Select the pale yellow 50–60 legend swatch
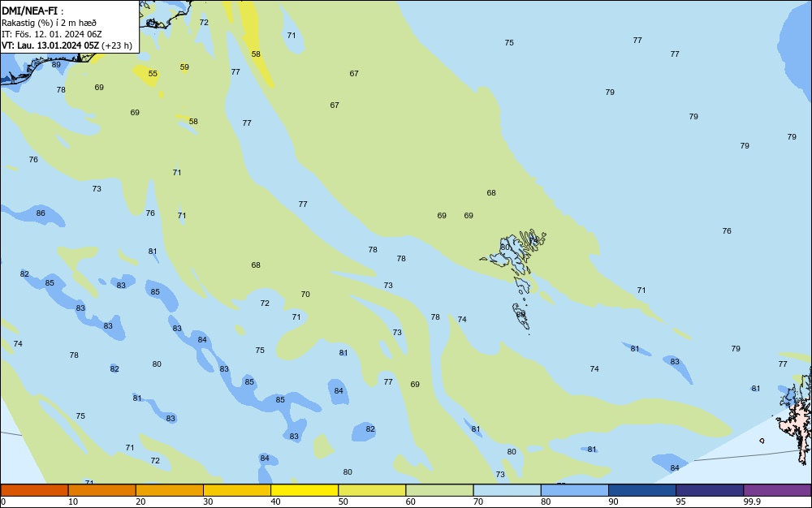The height and width of the screenshot is (508, 812). [x=372, y=490]
